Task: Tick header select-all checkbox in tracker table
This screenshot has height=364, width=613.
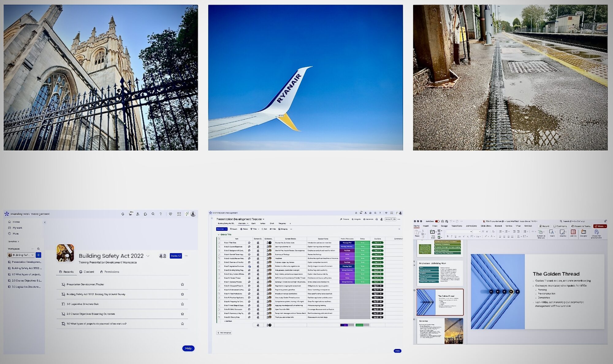Action: coord(219,239)
